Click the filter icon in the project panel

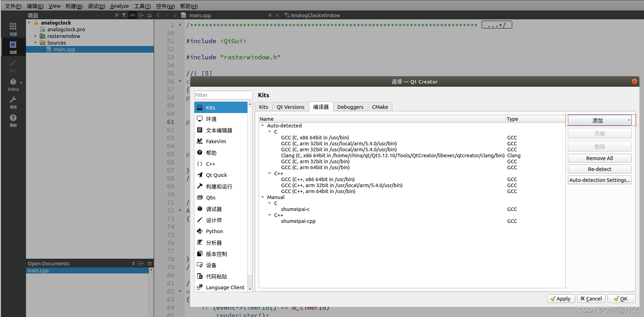(124, 15)
